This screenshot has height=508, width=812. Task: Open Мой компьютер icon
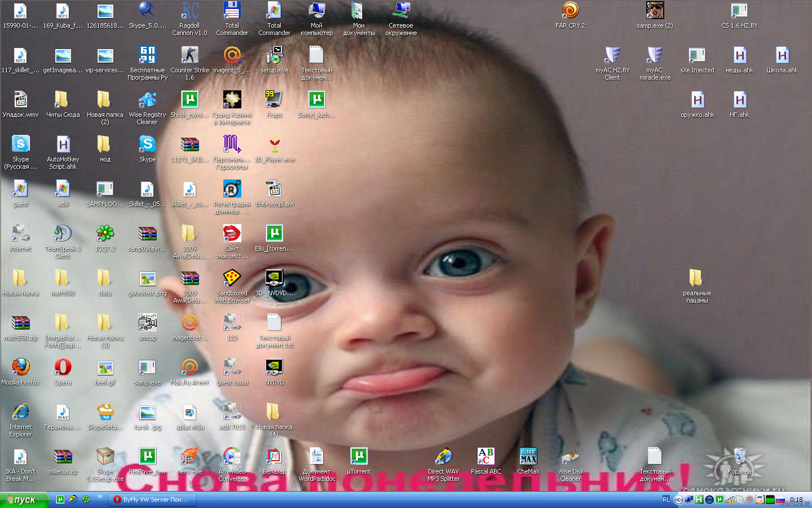point(316,19)
